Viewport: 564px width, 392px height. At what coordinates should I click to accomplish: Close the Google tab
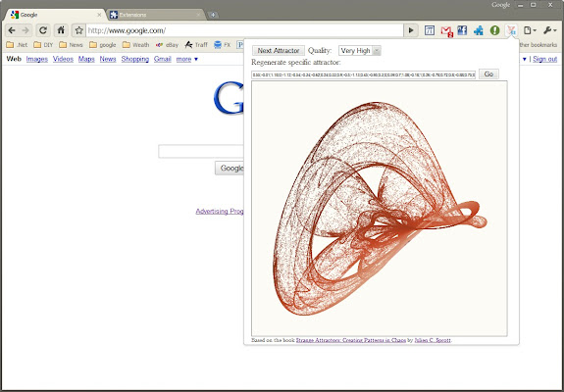(x=99, y=15)
